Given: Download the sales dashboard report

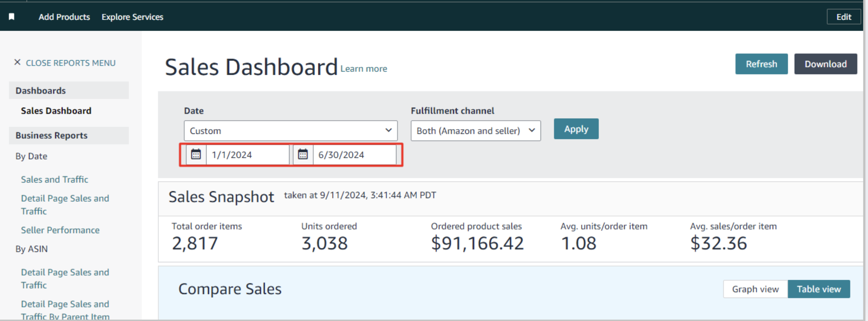Looking at the screenshot, I should [825, 64].
